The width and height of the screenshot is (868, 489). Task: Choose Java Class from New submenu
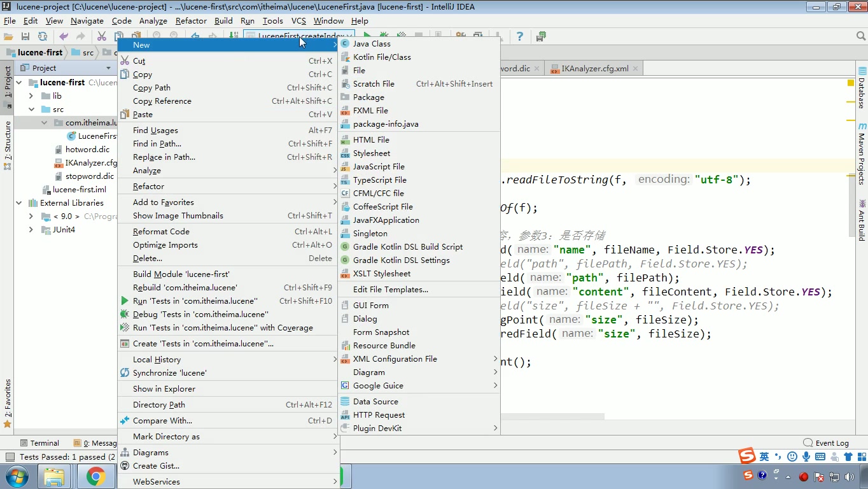click(419, 44)
